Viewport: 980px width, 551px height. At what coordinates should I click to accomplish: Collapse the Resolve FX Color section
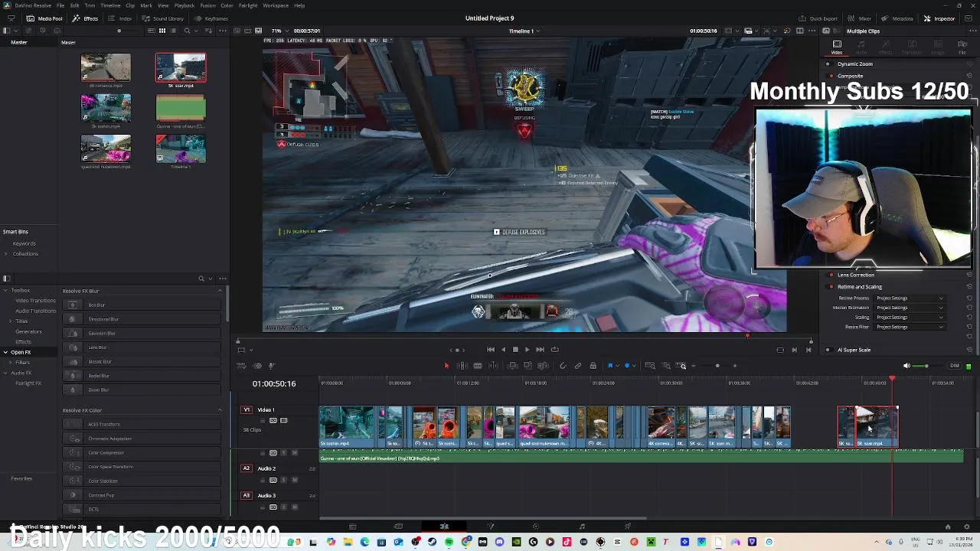pyautogui.click(x=220, y=410)
